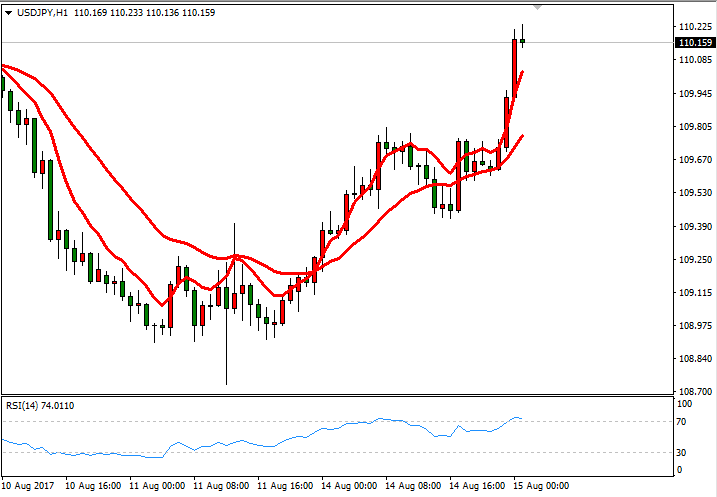Select the USDJPY,H1 chart title text
The width and height of the screenshot is (717, 497).
pyautogui.click(x=42, y=13)
